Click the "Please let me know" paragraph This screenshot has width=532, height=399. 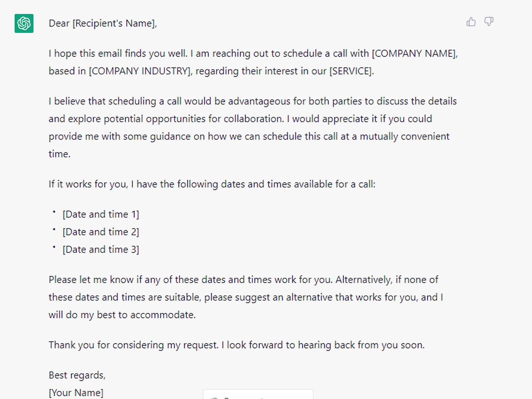tap(246, 297)
